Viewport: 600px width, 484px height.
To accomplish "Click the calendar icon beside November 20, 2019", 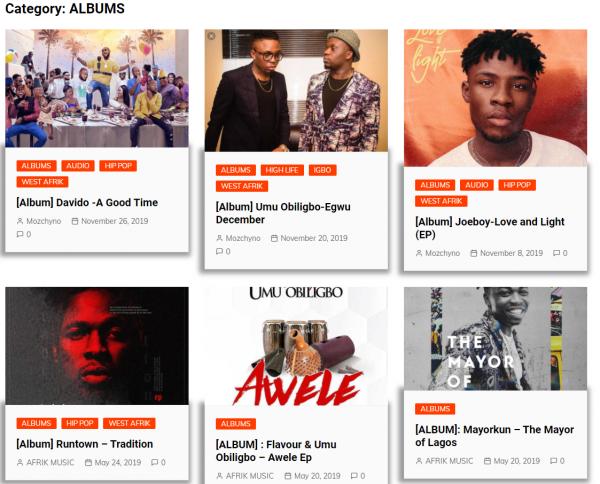I will pos(274,238).
